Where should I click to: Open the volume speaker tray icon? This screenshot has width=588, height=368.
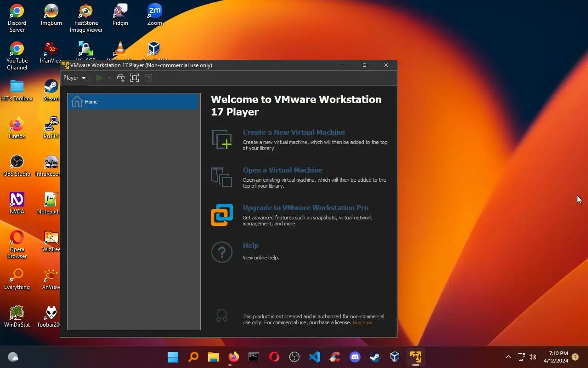[x=532, y=357]
